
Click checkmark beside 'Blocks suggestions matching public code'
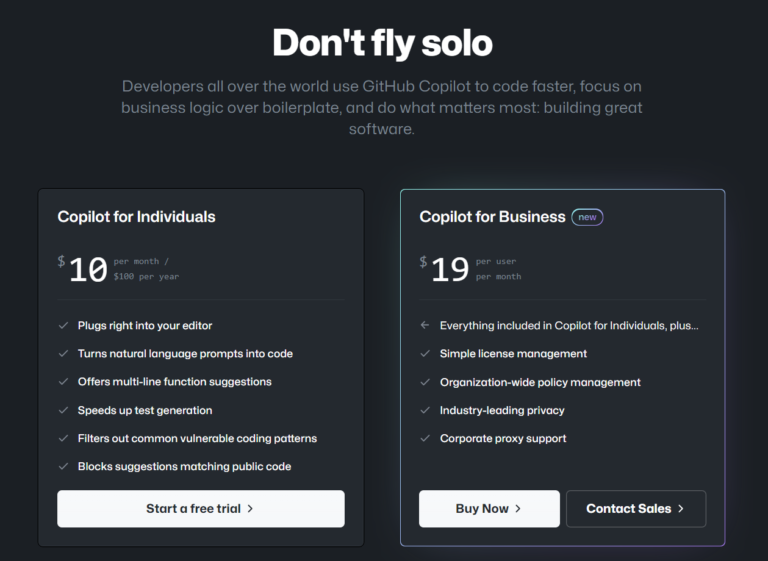(63, 466)
